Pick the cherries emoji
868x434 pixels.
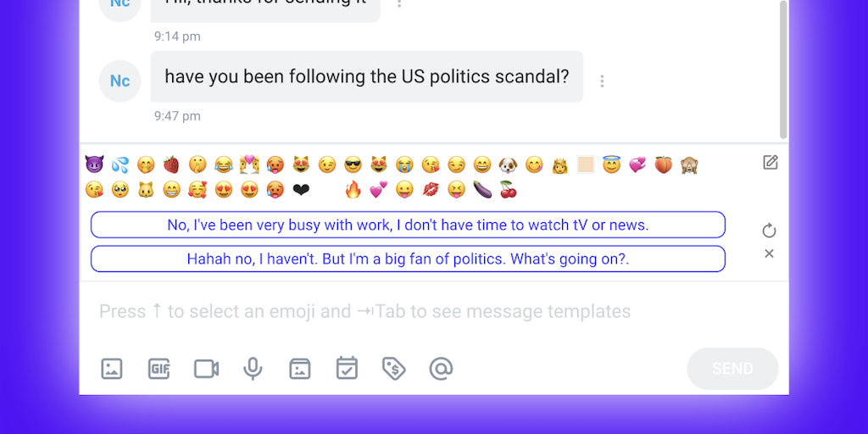tap(508, 190)
